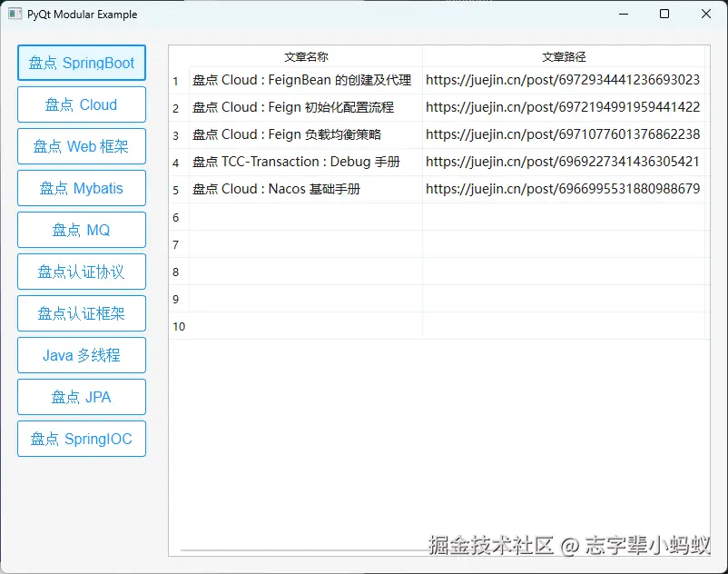
Task: Select empty row header 10
Action: (179, 326)
